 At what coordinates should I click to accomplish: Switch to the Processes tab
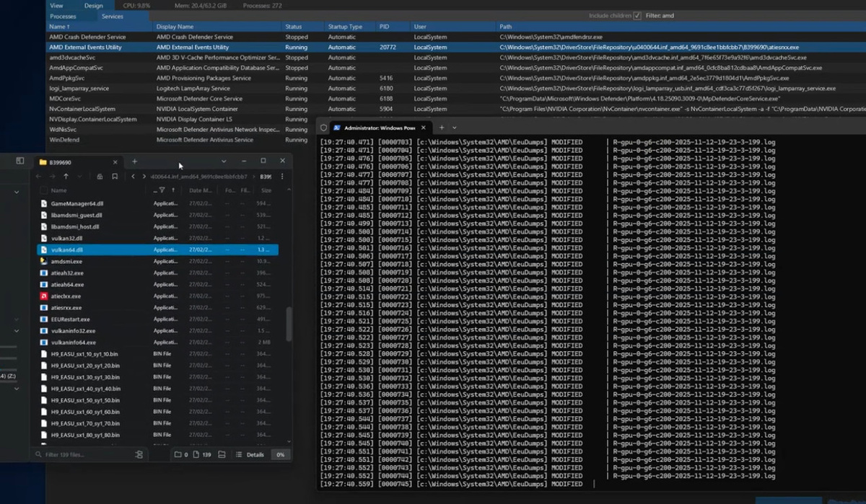64,16
